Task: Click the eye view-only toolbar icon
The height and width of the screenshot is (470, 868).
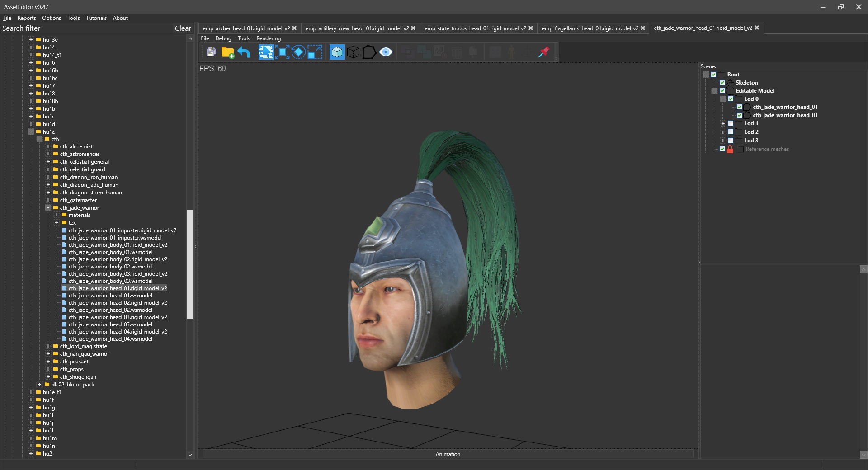Action: tap(386, 52)
